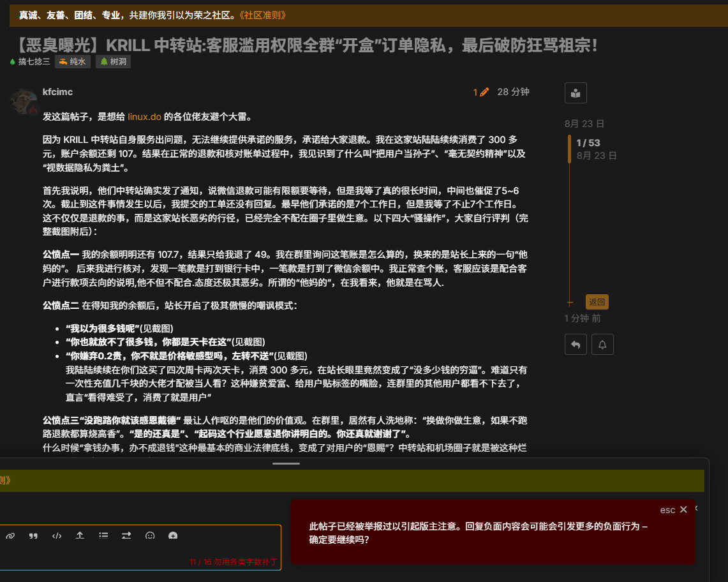Screen dimensions: 728x582
Task: Click the 公愤点三 “没跑路你就该感恩戴德” text
Action: [x=112, y=421]
